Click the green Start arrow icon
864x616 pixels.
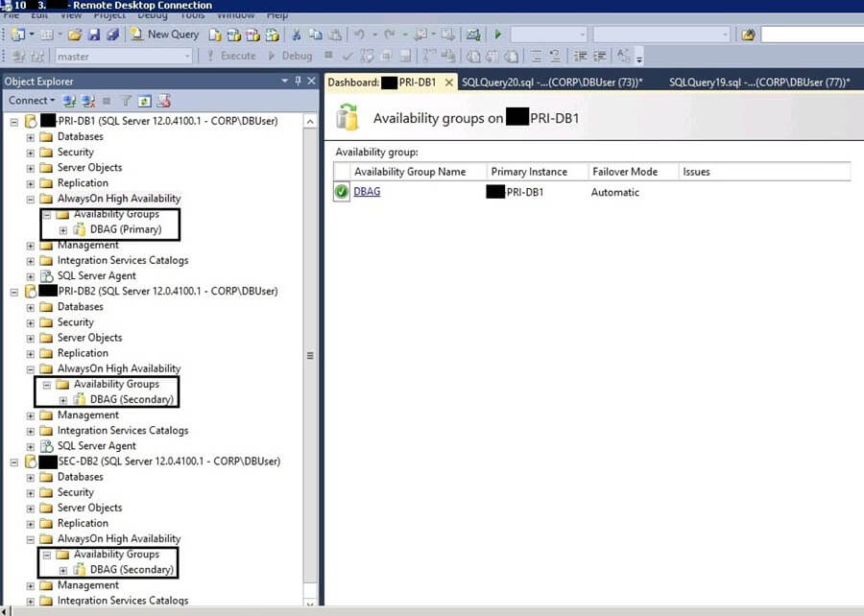tap(498, 35)
